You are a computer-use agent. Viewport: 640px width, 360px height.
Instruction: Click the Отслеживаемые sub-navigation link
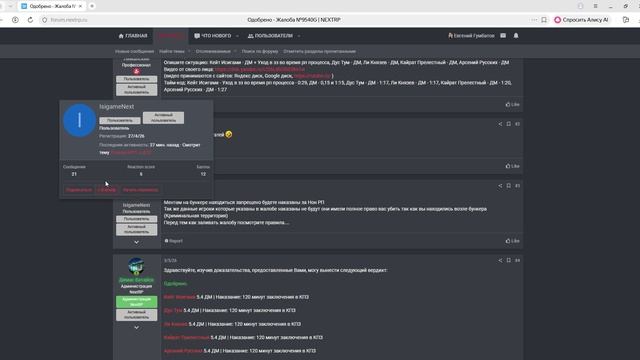[x=213, y=51]
